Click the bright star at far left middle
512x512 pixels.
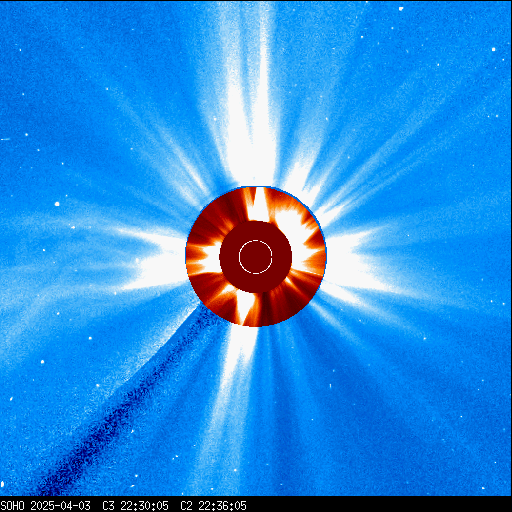[57, 204]
